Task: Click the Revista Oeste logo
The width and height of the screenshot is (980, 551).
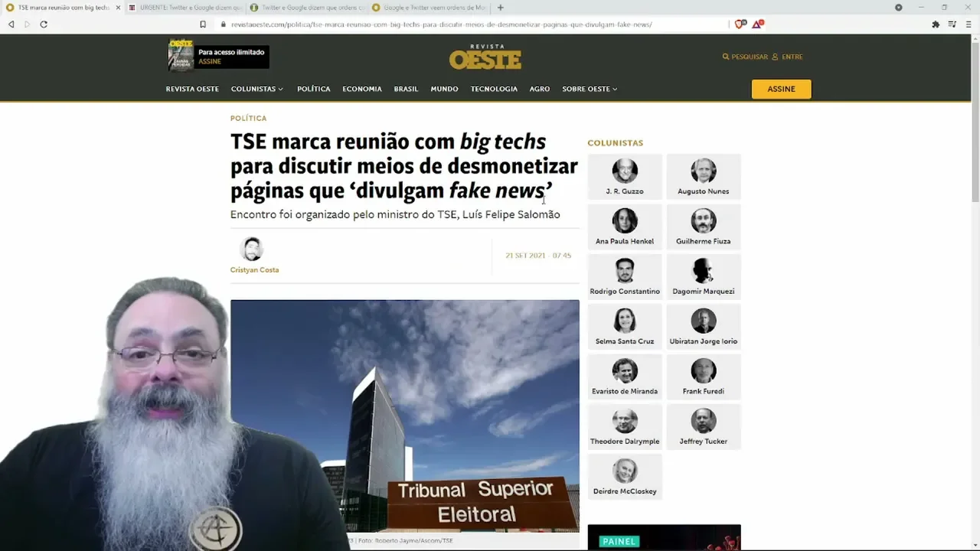Action: (x=485, y=57)
